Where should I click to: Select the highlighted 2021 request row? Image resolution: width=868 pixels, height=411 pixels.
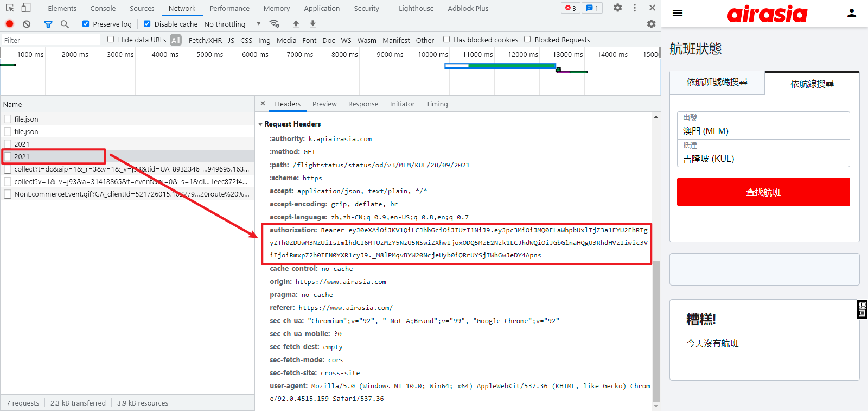coord(128,156)
